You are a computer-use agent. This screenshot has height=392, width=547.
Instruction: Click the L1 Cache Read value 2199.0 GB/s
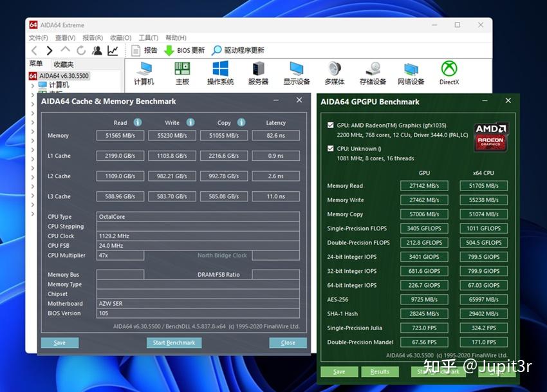tap(120, 156)
